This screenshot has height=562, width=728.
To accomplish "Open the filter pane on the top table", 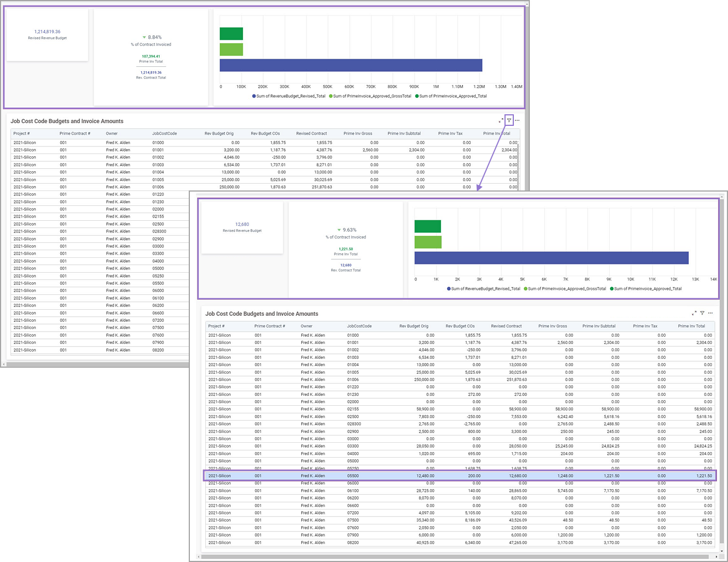I will pyautogui.click(x=508, y=120).
